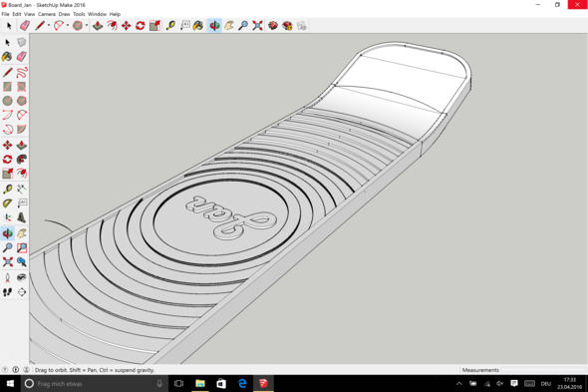588x392 pixels.
Task: Select the Eraser tool in top toolbar
Action: 25,26
